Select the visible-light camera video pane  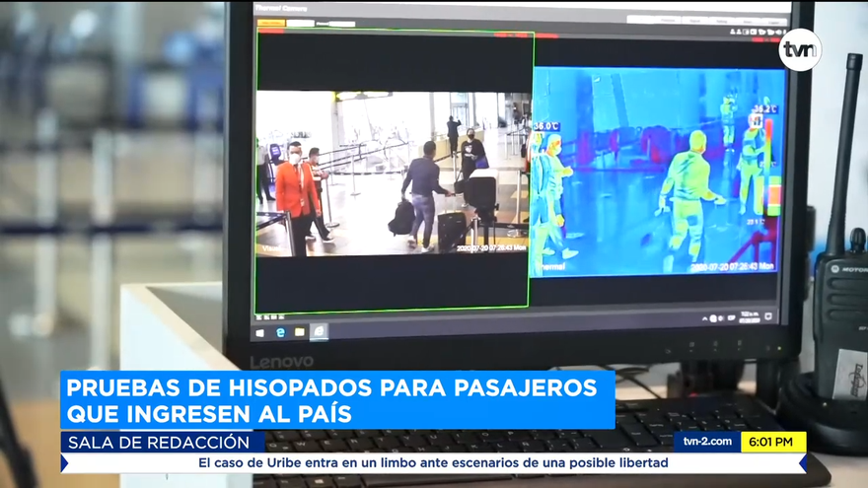tap(394, 174)
